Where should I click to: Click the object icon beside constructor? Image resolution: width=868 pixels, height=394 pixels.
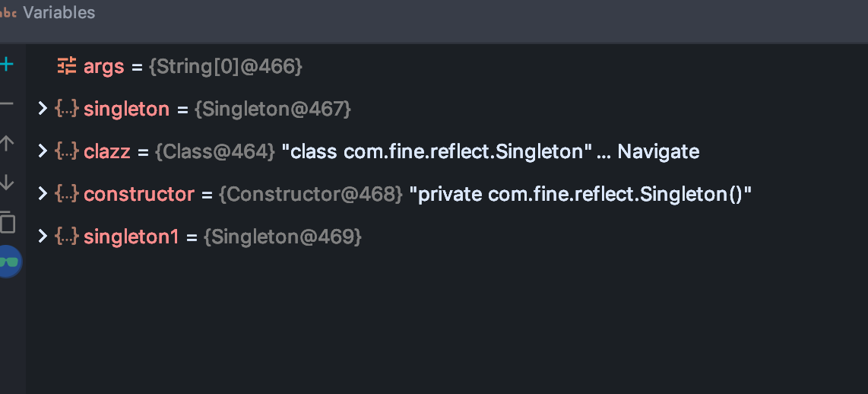(67, 194)
